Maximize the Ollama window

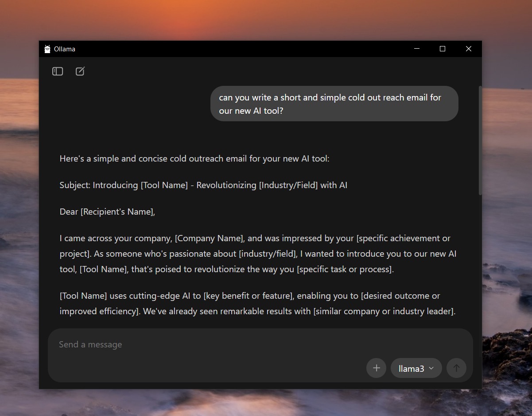[442, 49]
